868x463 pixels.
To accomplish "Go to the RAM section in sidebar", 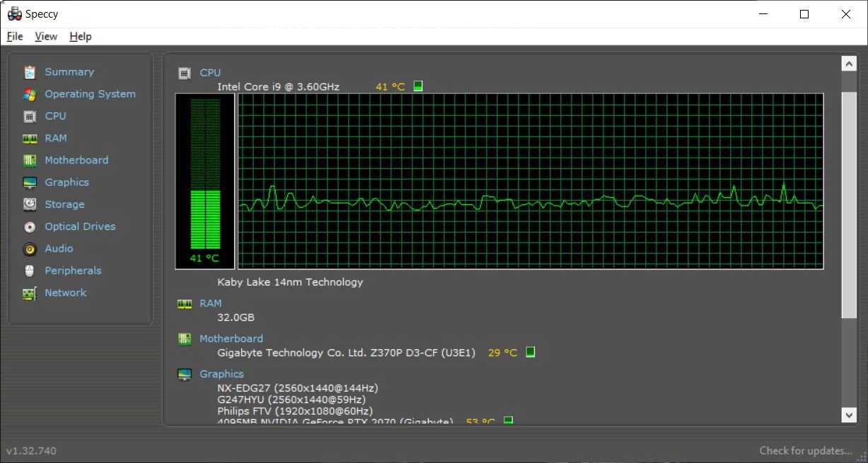I will [56, 139].
